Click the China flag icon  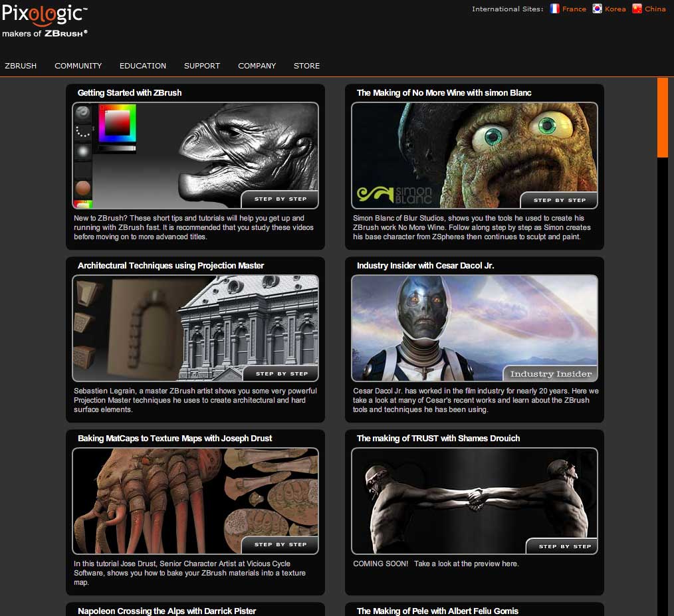(637, 9)
